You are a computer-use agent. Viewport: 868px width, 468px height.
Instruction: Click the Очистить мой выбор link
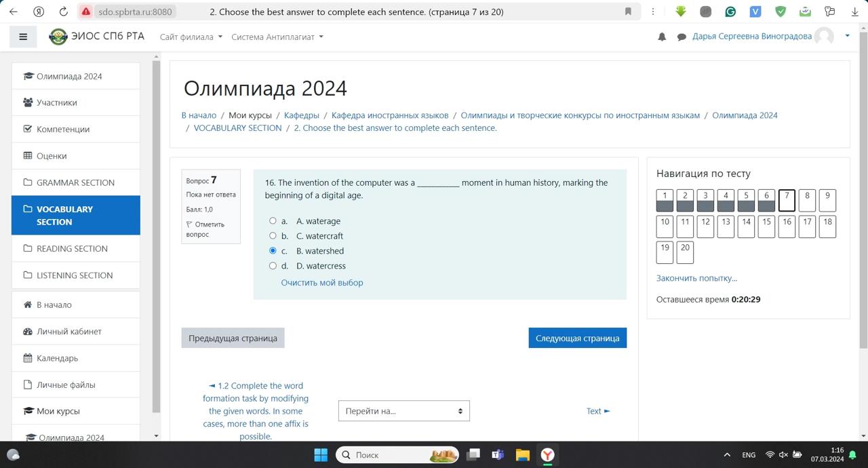(x=322, y=283)
